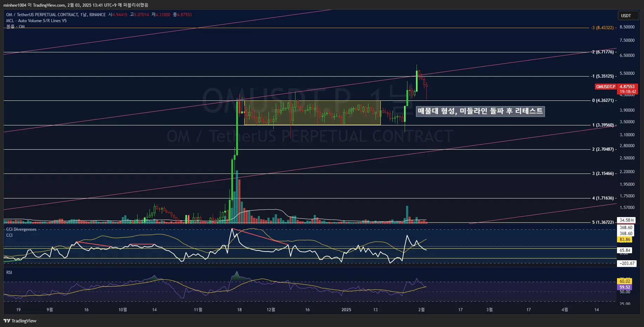The width and height of the screenshot is (644, 327).
Task: Click the -1 (5.35125) level label
Action: 602,76
